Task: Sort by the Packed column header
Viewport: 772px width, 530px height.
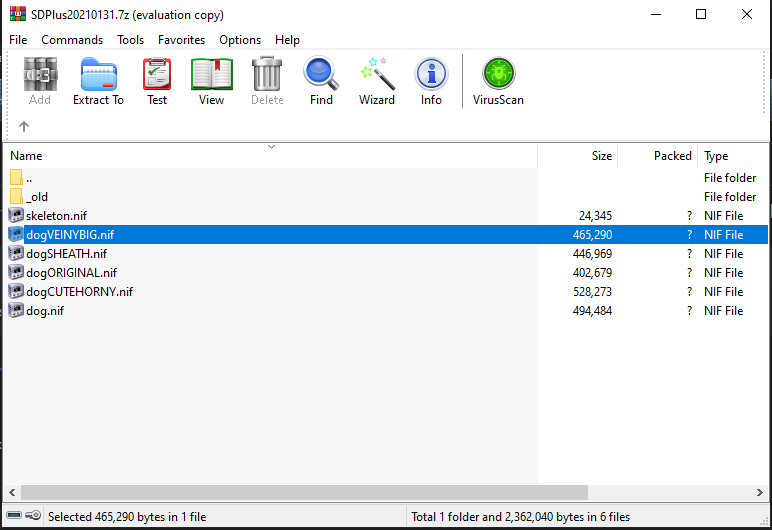Action: (x=658, y=156)
